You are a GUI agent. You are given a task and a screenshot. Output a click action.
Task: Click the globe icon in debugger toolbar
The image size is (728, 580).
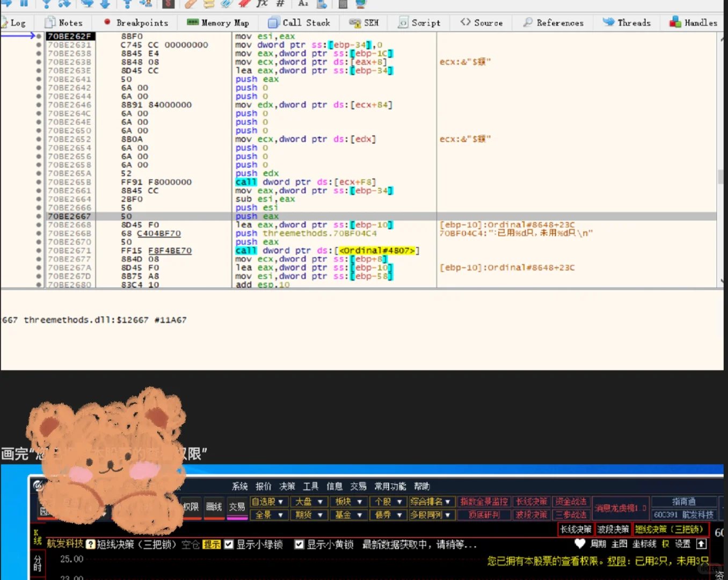pos(360,4)
